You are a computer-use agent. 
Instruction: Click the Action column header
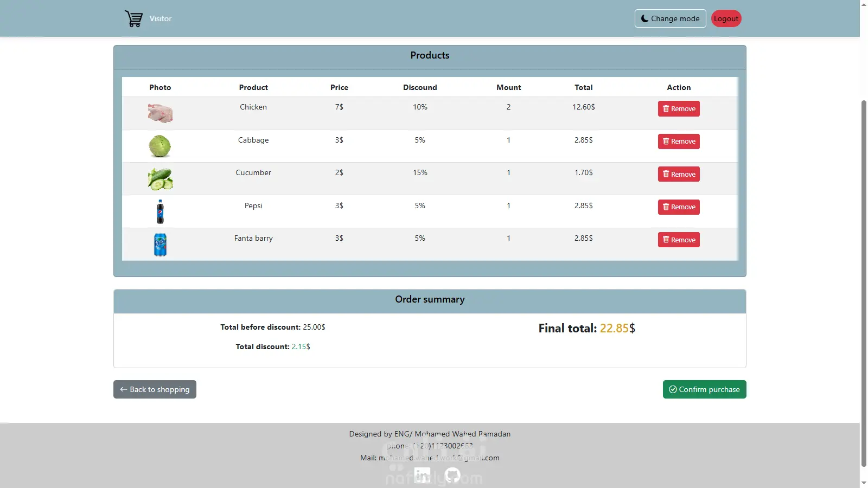point(679,87)
